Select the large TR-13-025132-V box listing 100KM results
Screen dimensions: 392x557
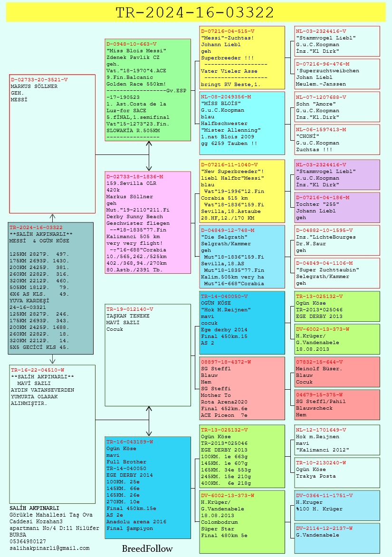pos(242,456)
